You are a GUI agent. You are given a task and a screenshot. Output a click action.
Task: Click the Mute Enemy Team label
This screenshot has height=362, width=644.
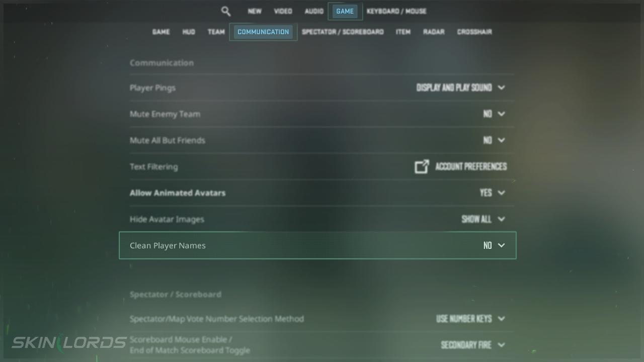pyautogui.click(x=165, y=114)
